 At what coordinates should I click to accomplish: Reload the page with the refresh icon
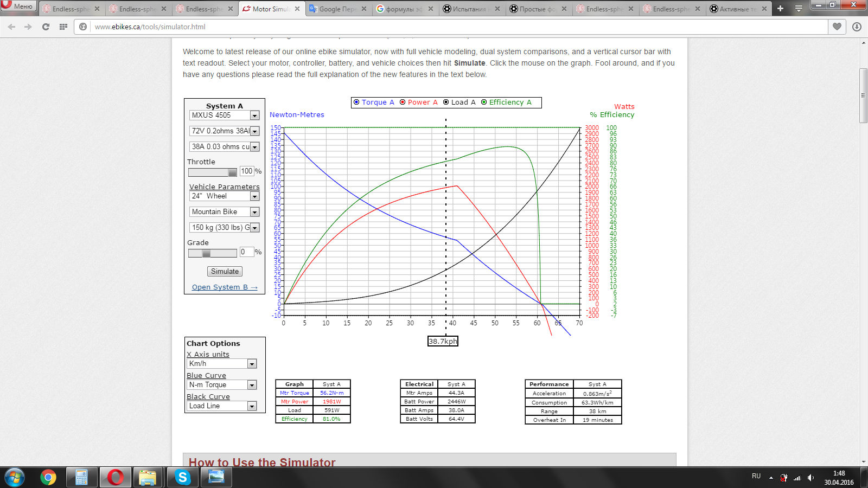coord(46,27)
